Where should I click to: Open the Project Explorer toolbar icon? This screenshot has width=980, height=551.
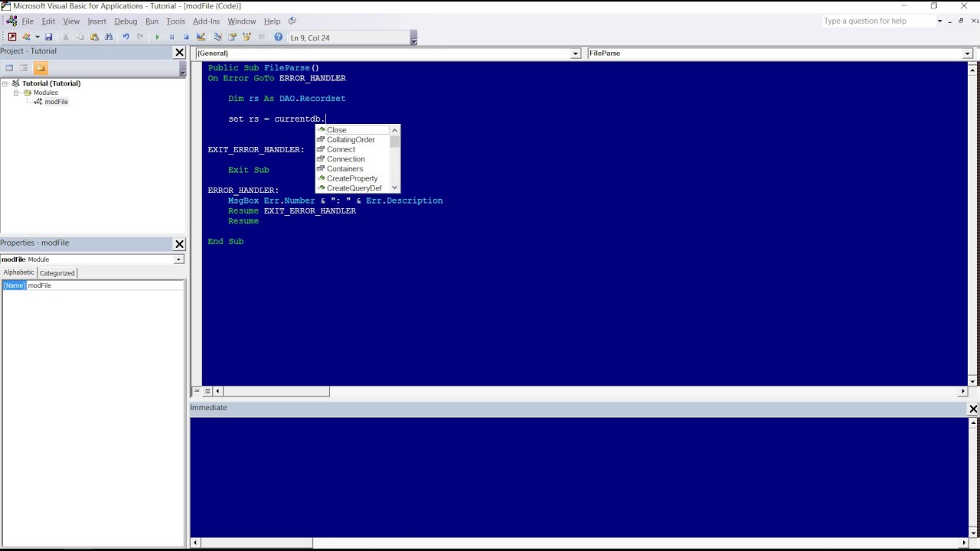coord(217,37)
